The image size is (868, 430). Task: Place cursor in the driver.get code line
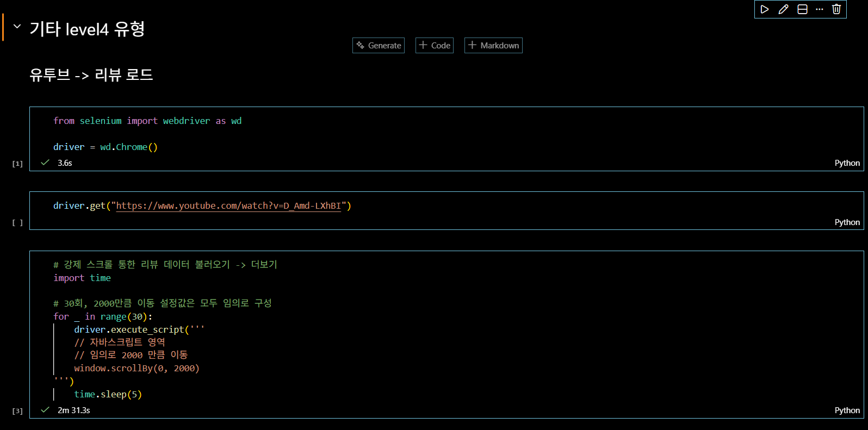202,205
